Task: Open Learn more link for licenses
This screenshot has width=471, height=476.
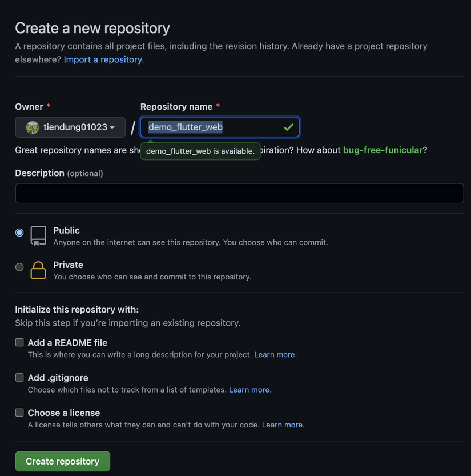Action: click(283, 425)
